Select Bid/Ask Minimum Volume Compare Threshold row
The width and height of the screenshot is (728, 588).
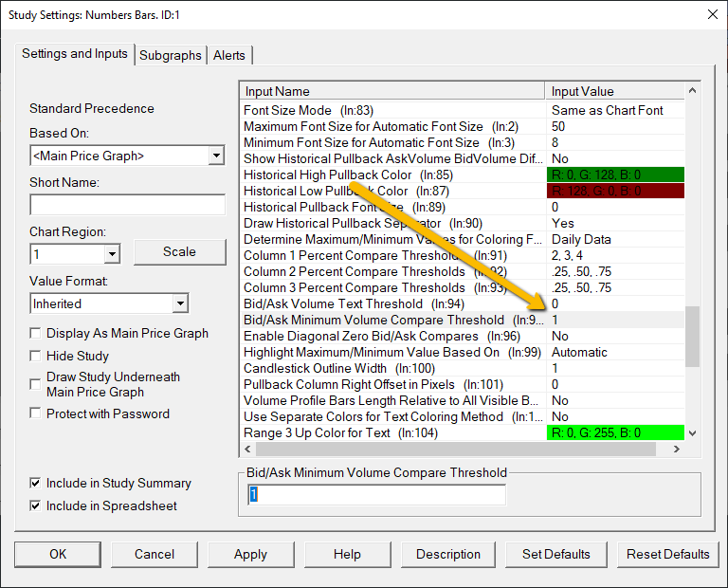point(463,320)
